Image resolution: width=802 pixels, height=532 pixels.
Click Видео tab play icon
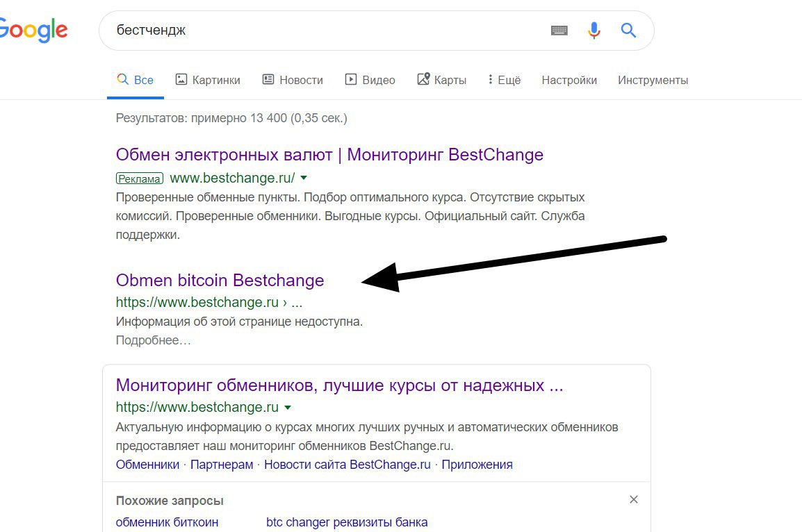click(x=351, y=79)
